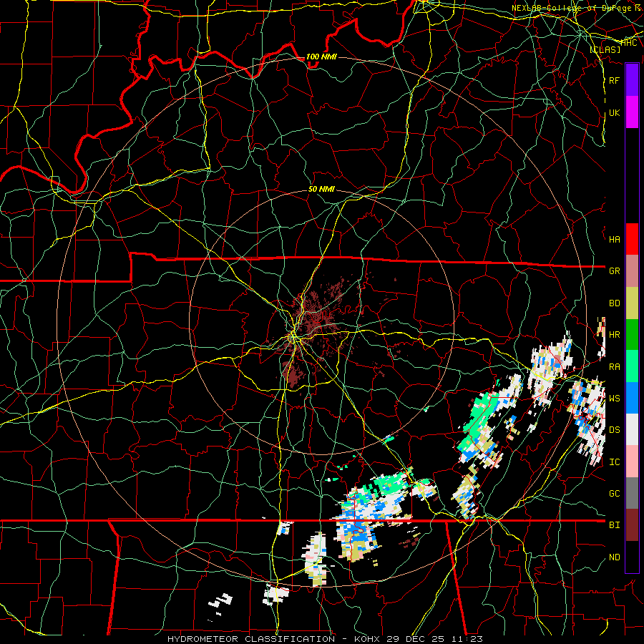The width and height of the screenshot is (644, 644).
Task: Select the dark green HR legend swatch
Action: [632, 334]
